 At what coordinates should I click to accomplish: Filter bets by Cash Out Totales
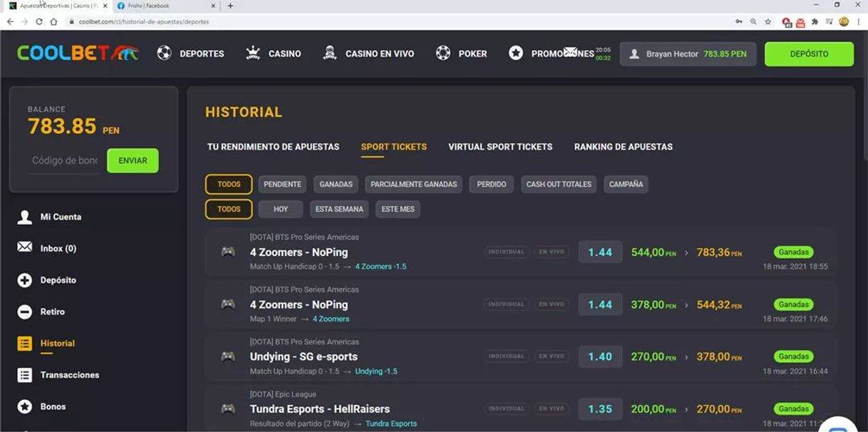pyautogui.click(x=559, y=184)
